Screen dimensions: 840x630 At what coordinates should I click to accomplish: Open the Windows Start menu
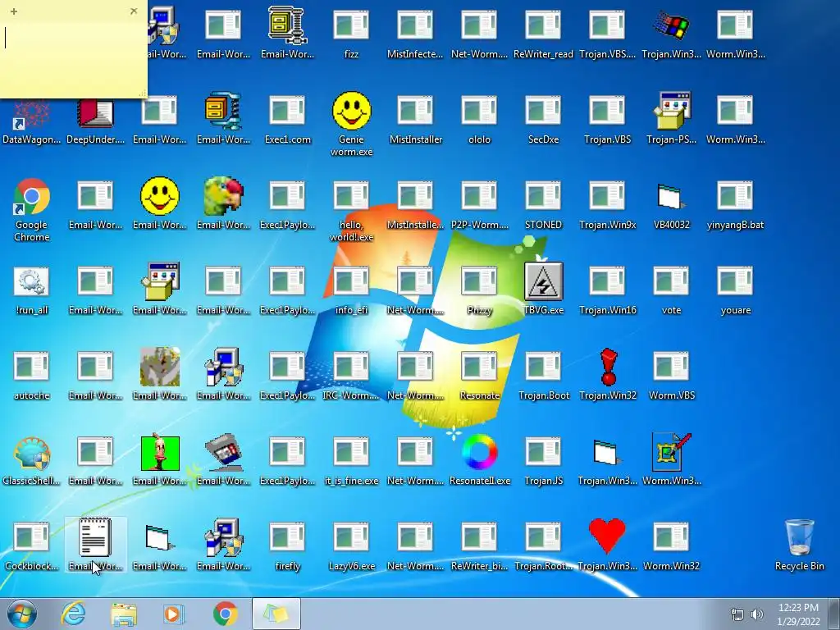pyautogui.click(x=21, y=614)
